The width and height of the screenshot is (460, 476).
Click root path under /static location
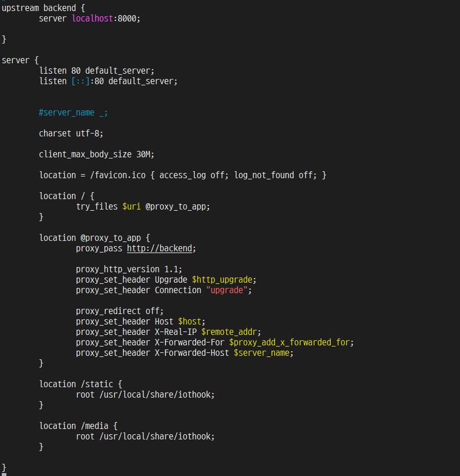[x=157, y=395]
